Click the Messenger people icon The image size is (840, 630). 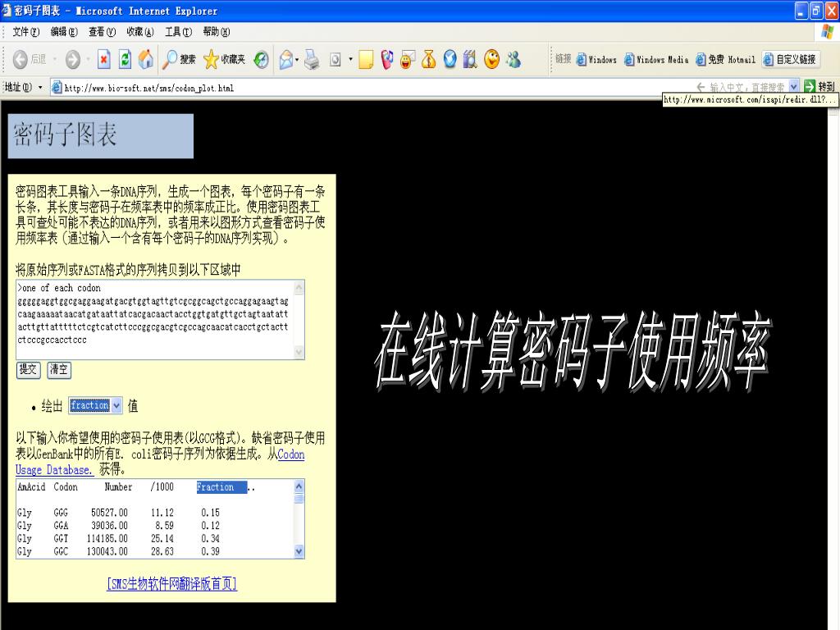click(x=514, y=59)
